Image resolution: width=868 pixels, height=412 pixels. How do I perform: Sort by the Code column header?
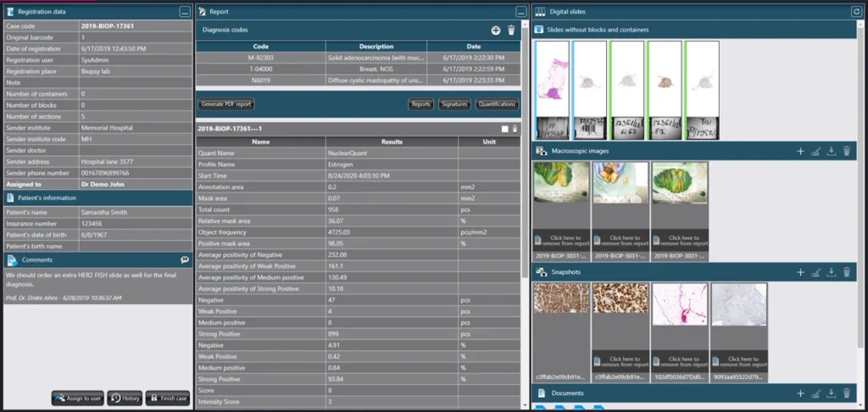pos(261,47)
